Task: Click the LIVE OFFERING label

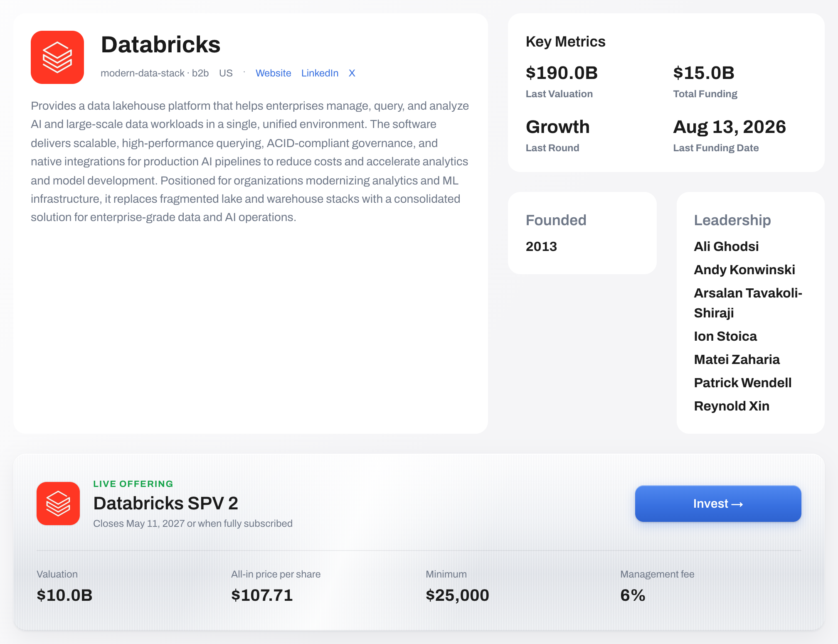Action: [133, 484]
